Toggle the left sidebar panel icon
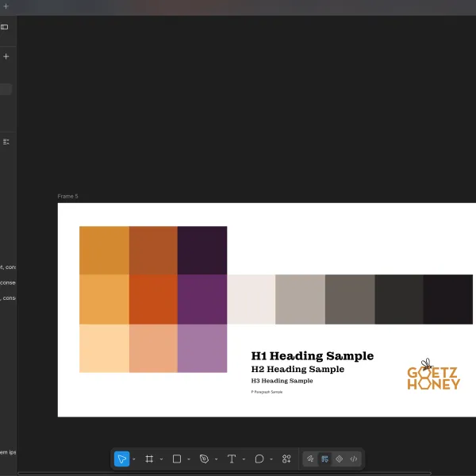The width and height of the screenshot is (476, 476). pos(4,27)
